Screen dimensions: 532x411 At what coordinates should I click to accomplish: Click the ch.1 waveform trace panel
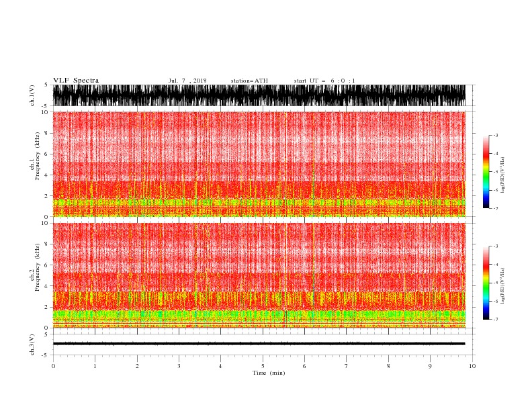tap(259, 95)
